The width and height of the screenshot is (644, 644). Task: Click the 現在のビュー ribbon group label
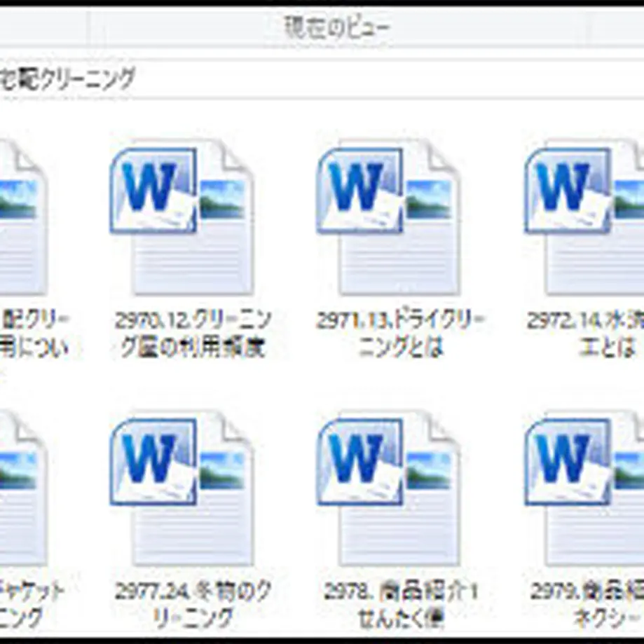tap(338, 29)
